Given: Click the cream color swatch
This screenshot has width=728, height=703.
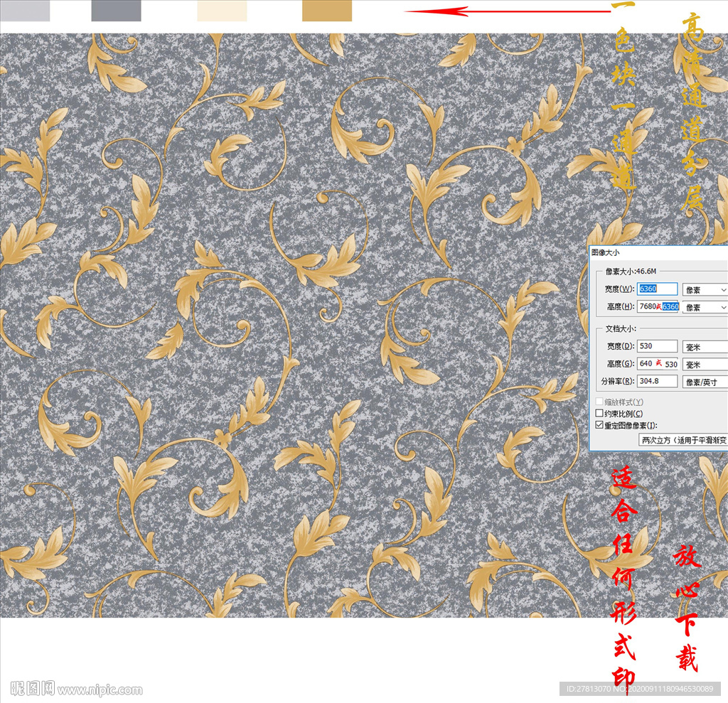Looking at the screenshot, I should [222, 10].
